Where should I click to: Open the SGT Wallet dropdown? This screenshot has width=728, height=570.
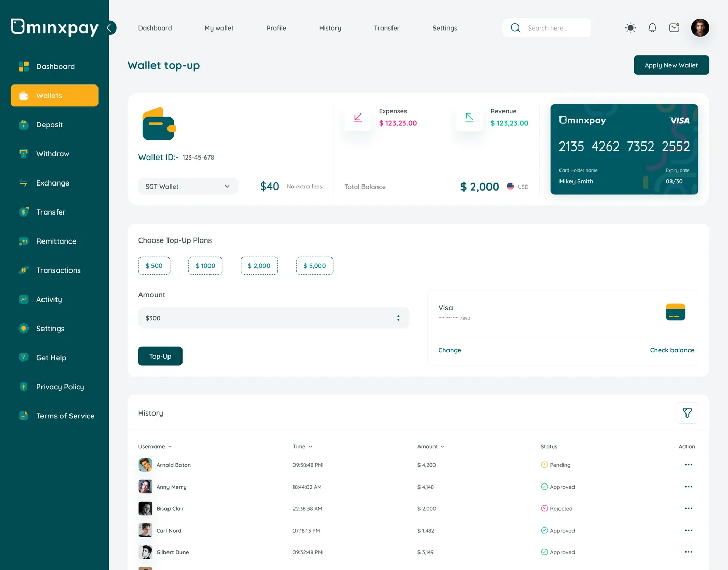188,187
